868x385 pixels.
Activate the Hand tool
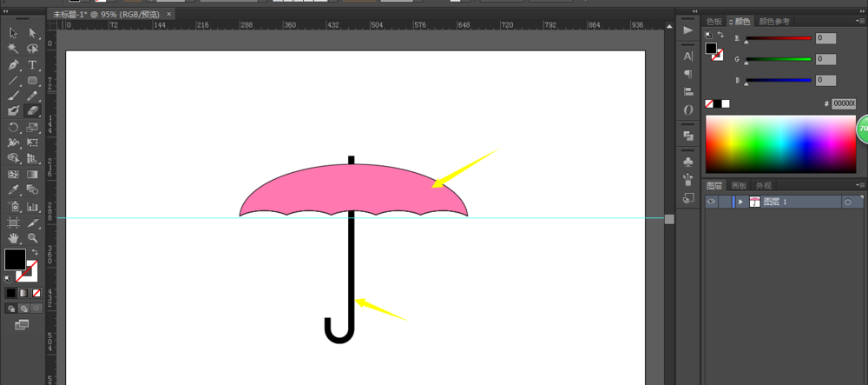coord(14,237)
